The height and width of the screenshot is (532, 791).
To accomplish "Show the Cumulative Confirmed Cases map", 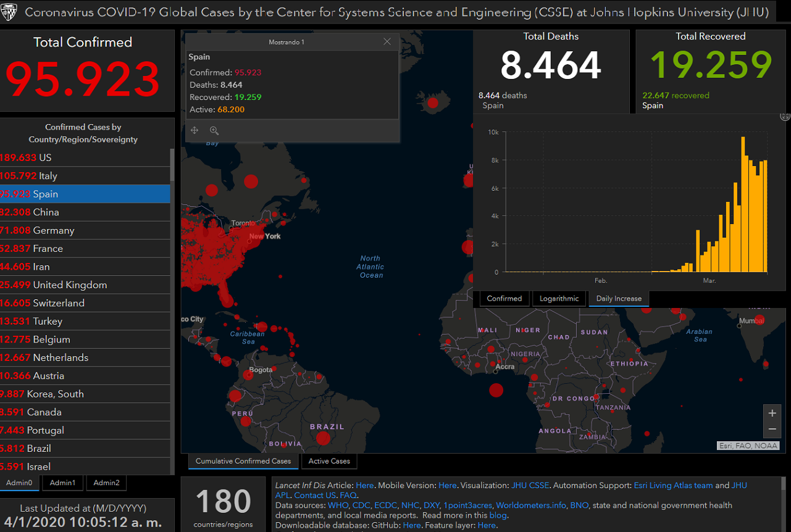I will point(243,461).
